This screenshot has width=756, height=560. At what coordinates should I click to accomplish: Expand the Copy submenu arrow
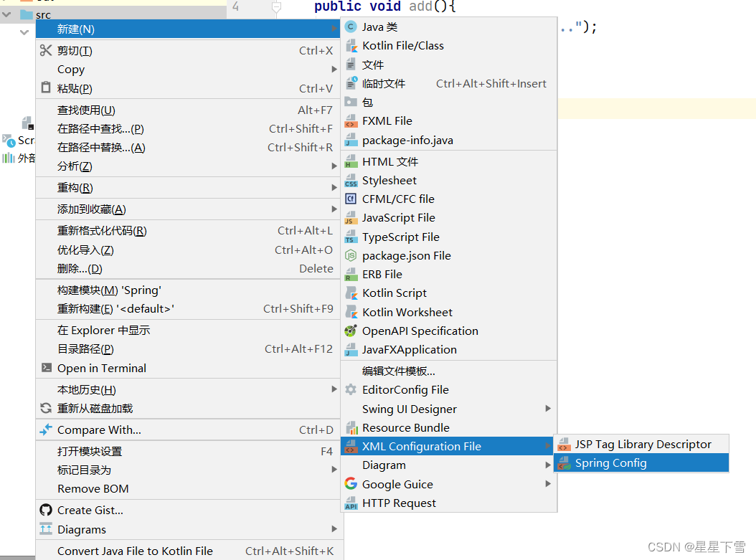click(334, 70)
